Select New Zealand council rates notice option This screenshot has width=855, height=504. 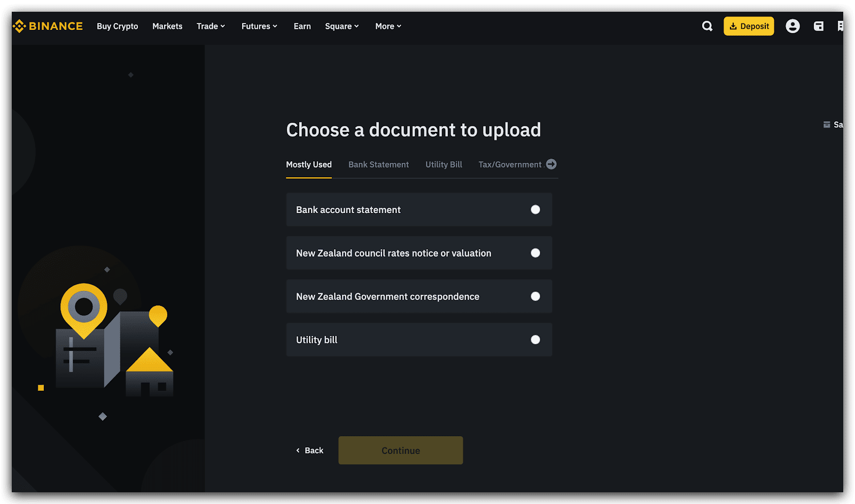coord(535,253)
